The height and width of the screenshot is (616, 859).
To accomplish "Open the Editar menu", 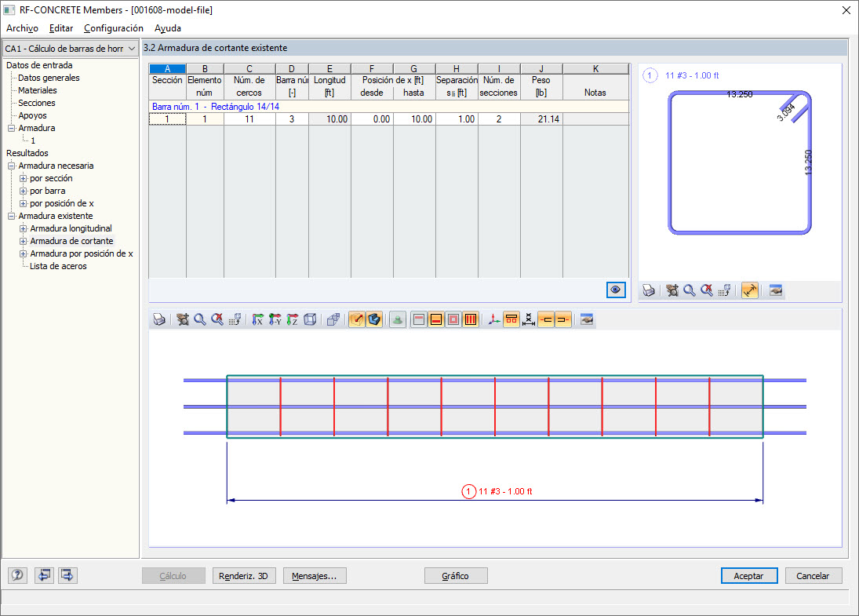I will pos(61,28).
